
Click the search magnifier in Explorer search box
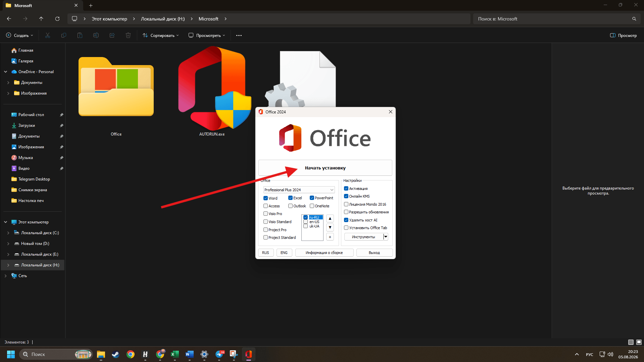634,19
